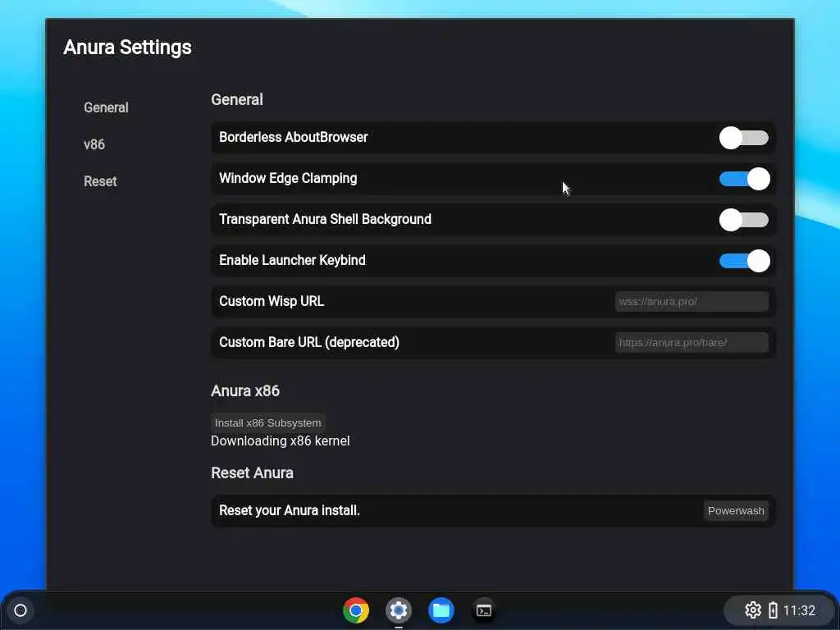Click Install x86 Subsystem button
The height and width of the screenshot is (630, 840).
268,422
